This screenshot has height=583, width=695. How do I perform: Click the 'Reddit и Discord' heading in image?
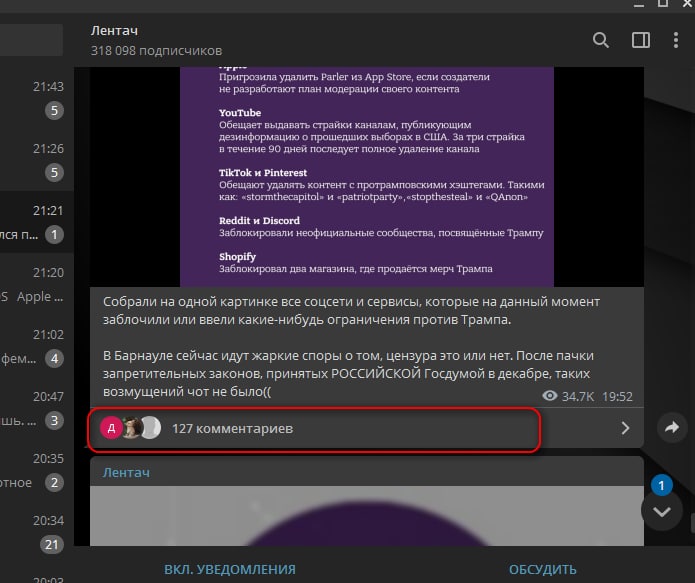259,220
